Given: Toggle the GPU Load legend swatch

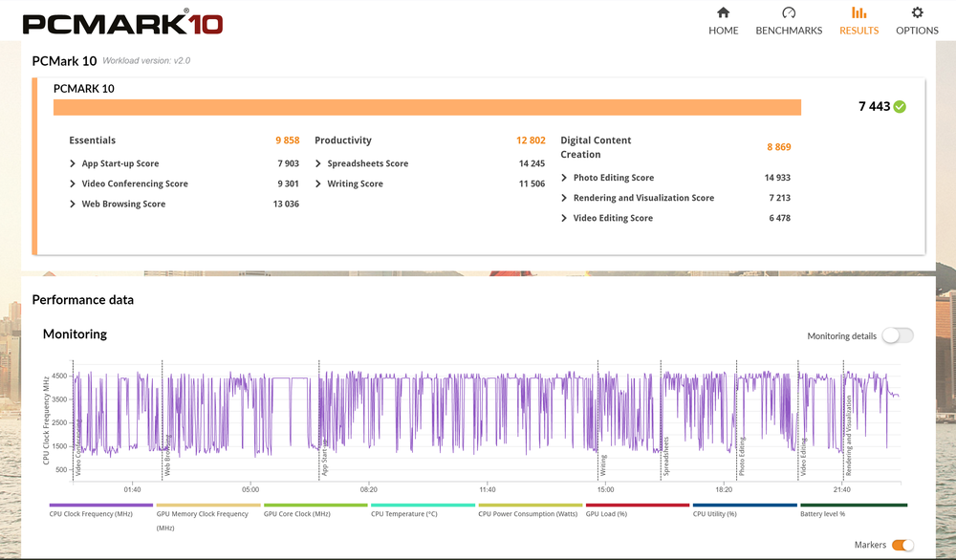Looking at the screenshot, I should [x=638, y=506].
